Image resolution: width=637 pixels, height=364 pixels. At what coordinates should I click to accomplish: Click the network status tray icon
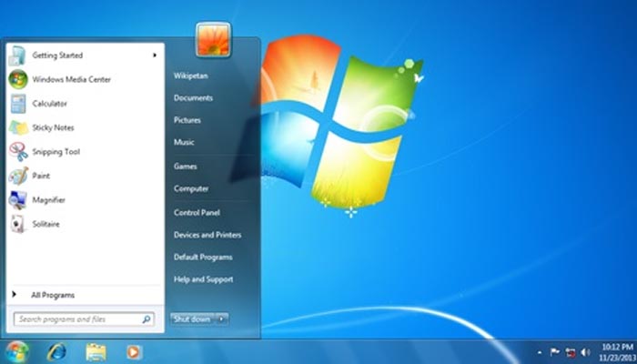(571, 352)
